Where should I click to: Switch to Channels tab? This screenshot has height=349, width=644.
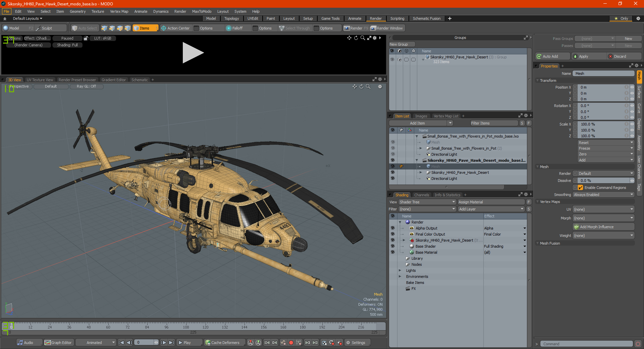[x=422, y=195]
